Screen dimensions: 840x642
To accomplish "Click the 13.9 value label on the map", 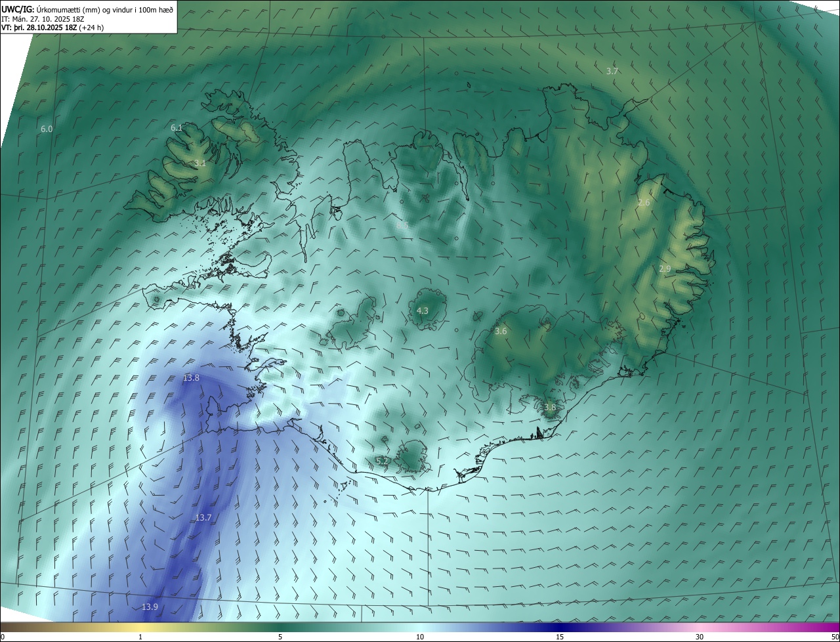I will click(150, 607).
